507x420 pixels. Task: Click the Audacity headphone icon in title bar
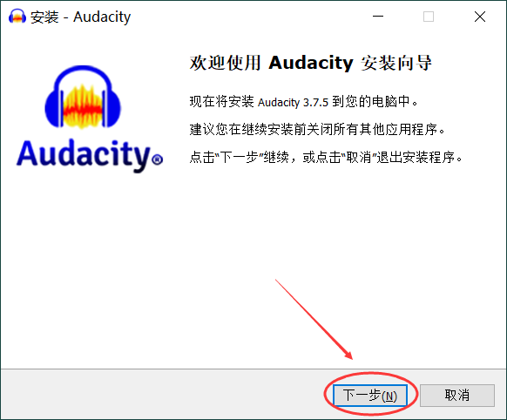17,17
